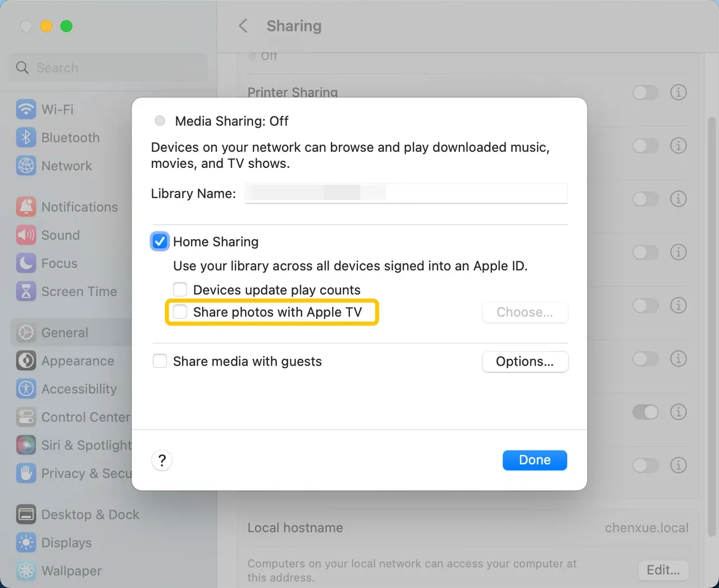
Task: Open Screen Time hourglass icon
Action: (26, 291)
